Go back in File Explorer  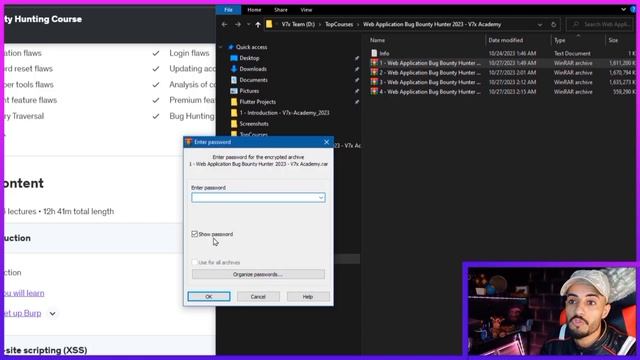224,24
